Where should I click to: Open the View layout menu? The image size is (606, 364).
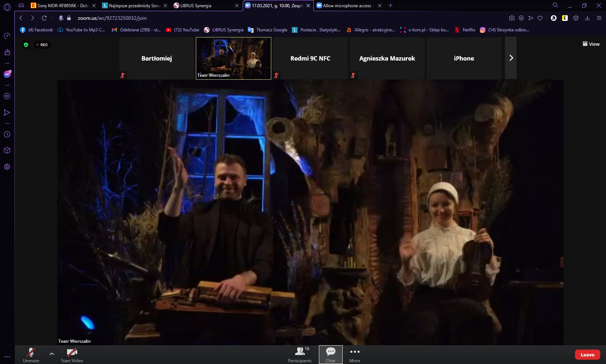coord(591,44)
